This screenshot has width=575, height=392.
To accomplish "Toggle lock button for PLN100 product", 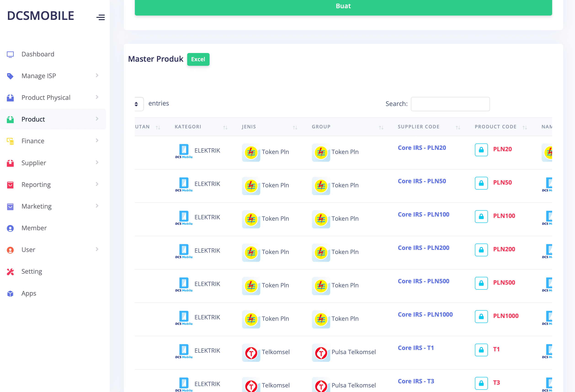I will click(481, 216).
